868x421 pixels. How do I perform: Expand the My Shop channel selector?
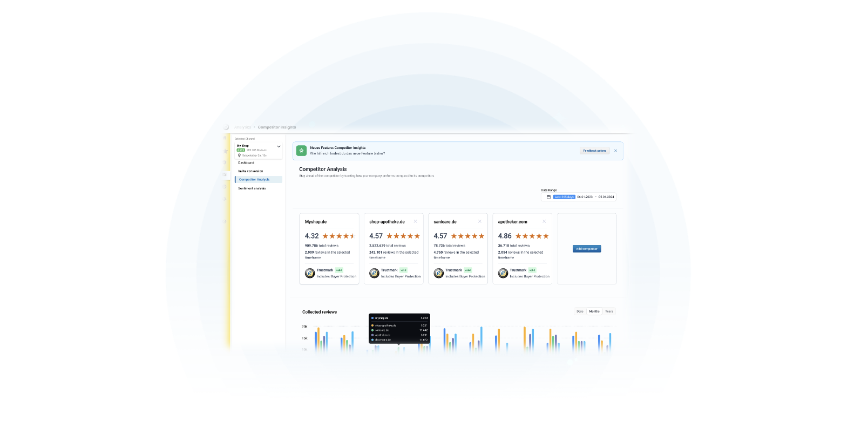[x=279, y=146]
